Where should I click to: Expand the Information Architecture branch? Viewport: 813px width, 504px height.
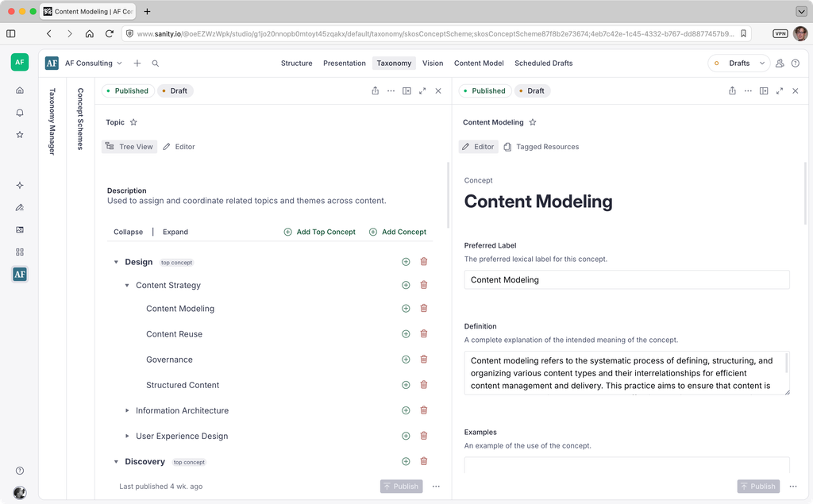pos(127,410)
